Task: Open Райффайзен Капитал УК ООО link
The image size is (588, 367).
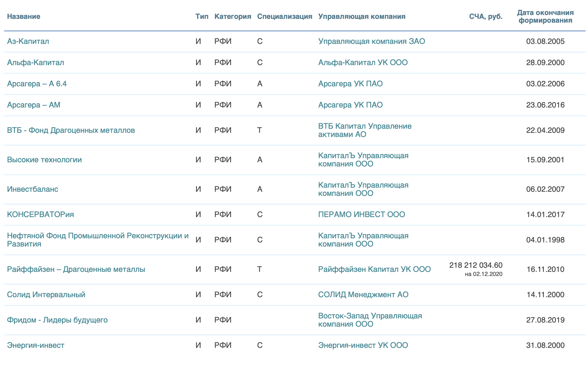Action: tap(374, 269)
